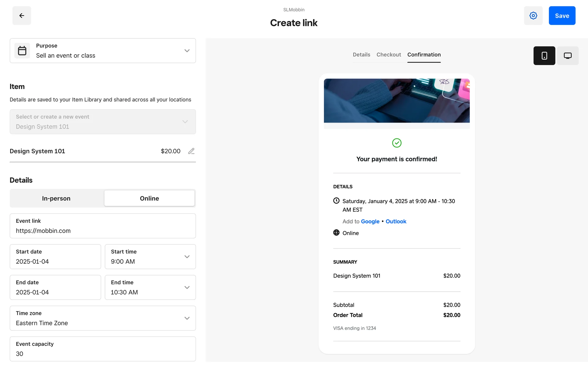Click the pencil edit icon for Design System 101
Image resolution: width=588 pixels, height=368 pixels.
point(191,151)
